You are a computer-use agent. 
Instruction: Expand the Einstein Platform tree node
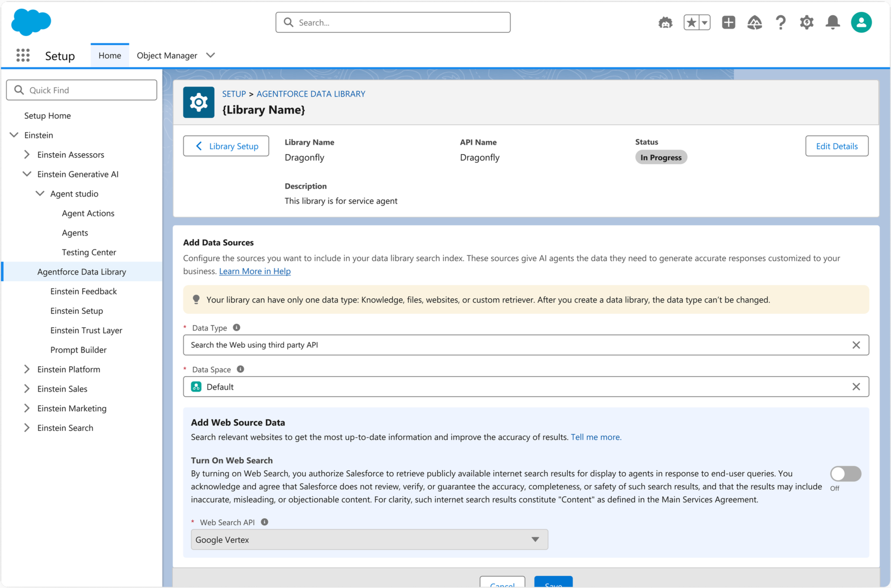point(27,369)
